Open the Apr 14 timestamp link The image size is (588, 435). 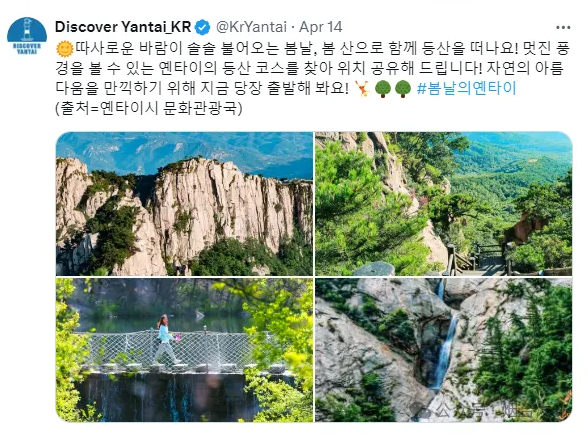coord(321,27)
